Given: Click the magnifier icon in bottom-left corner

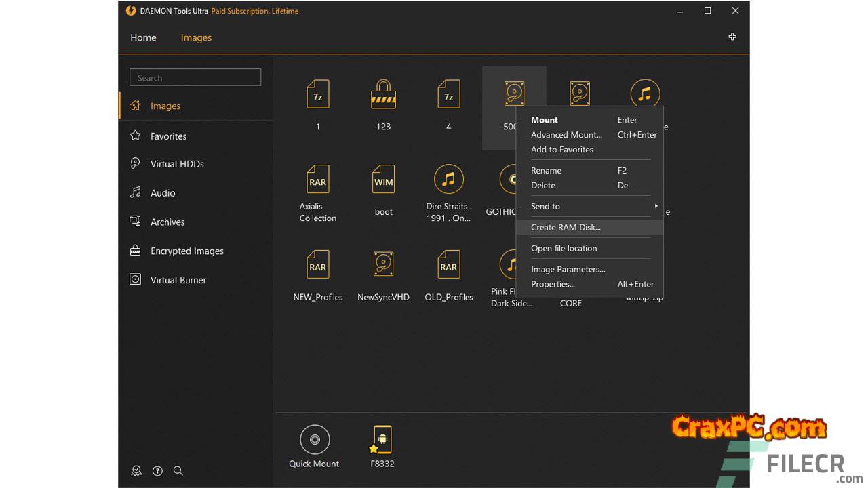Looking at the screenshot, I should pos(178,471).
